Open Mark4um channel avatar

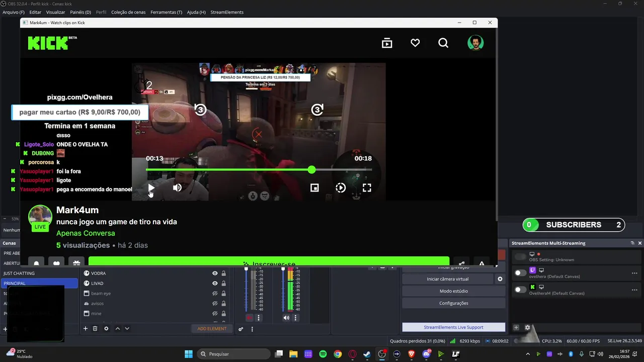(x=40, y=218)
